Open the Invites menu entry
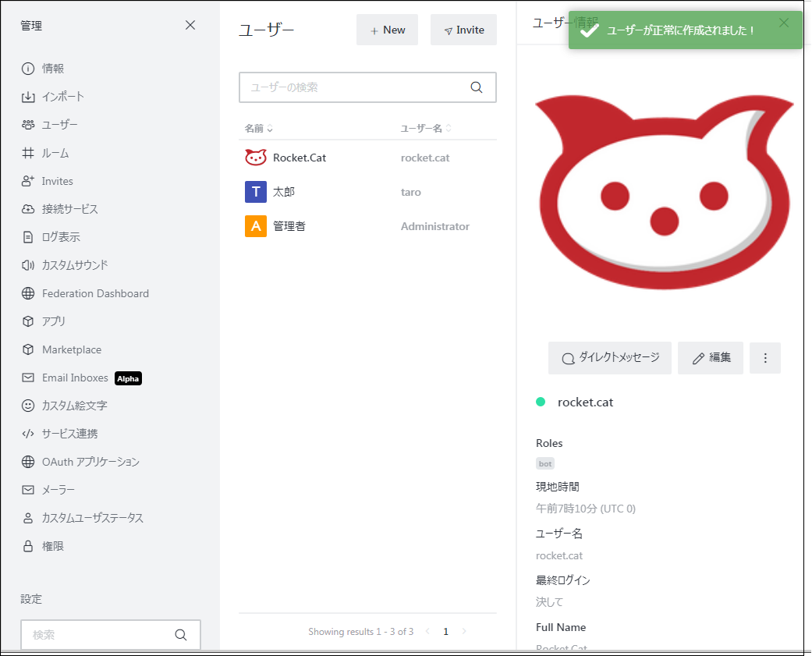The image size is (812, 656). 57,181
